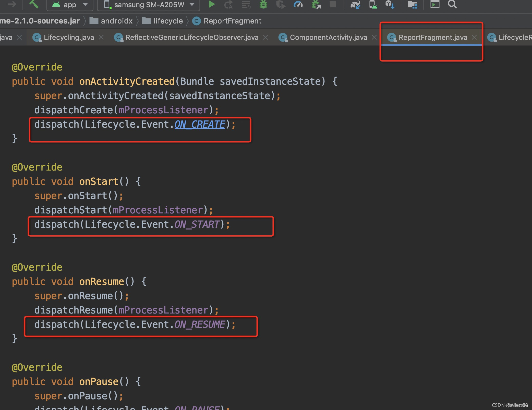This screenshot has height=410, width=532.
Task: Close the ReflectiveGenericLifecycleObserver.java tab
Action: coord(265,38)
